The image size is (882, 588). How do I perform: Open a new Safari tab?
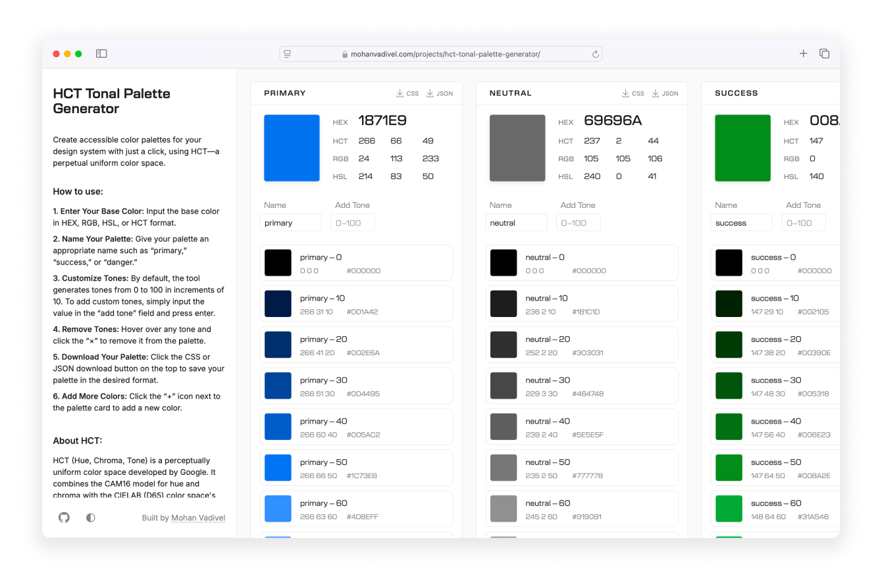803,54
